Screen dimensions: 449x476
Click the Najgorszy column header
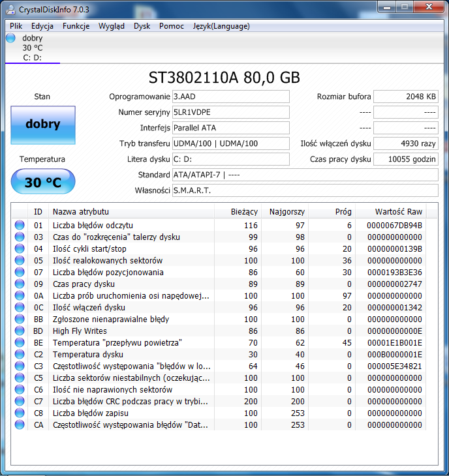[x=285, y=211]
